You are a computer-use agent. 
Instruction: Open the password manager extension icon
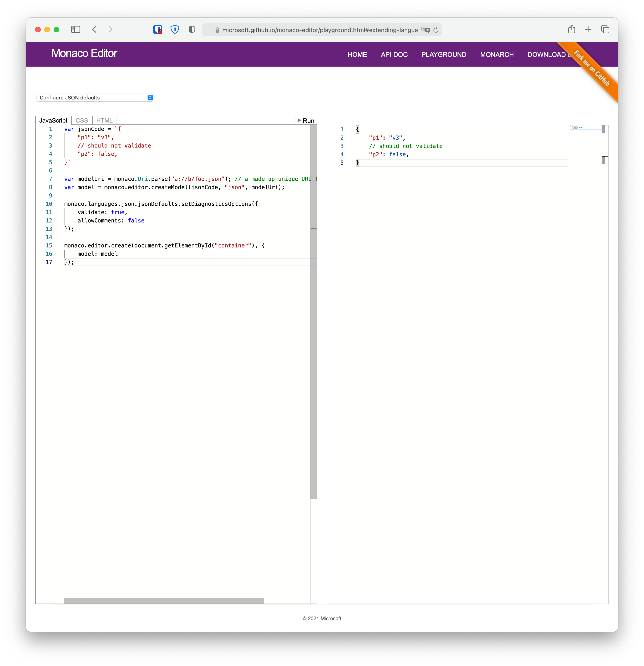[x=158, y=30]
